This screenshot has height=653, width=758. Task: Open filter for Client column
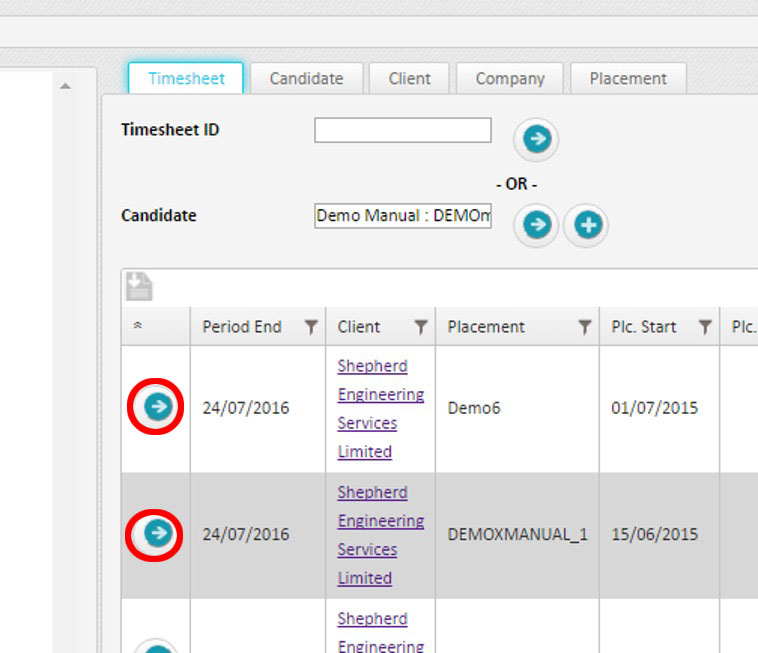tap(421, 327)
